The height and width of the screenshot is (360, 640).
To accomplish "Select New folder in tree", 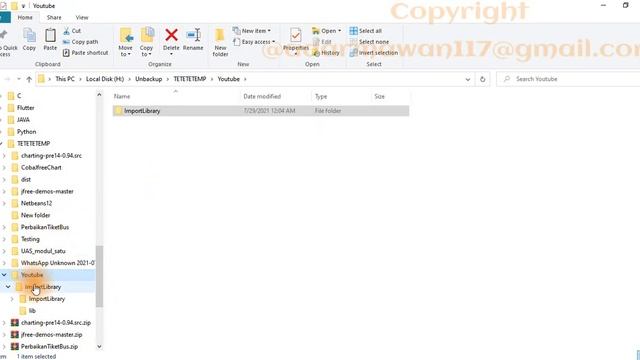I will 36,215.
